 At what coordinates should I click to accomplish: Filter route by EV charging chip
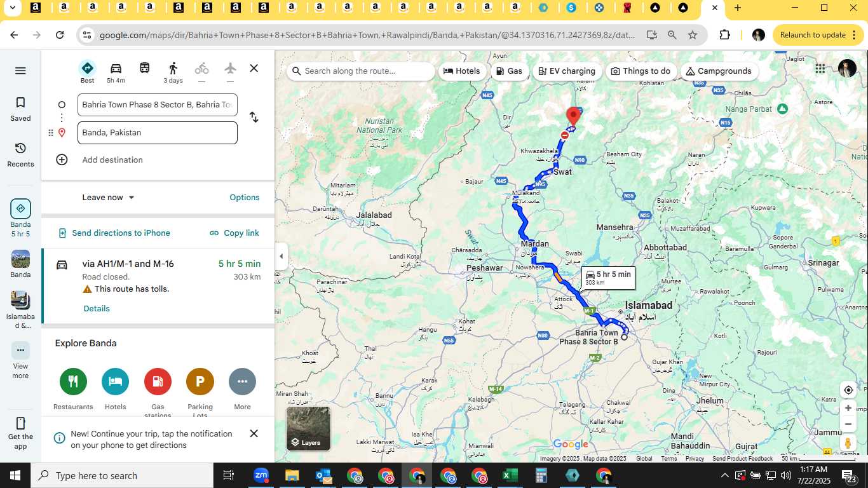[567, 71]
